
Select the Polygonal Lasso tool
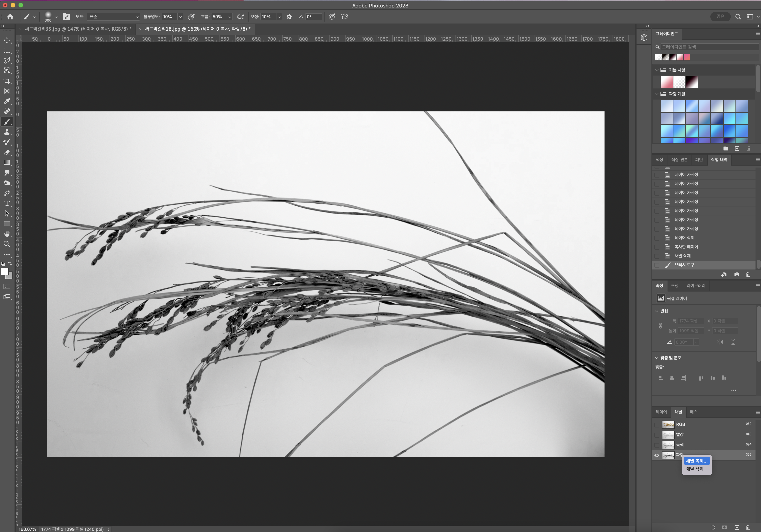(x=7, y=61)
